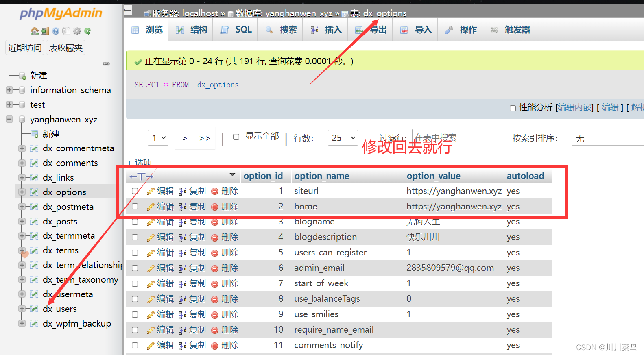The height and width of the screenshot is (355, 644).
Task: Tick the checkbox for use_balanceTags row
Action: tap(135, 299)
